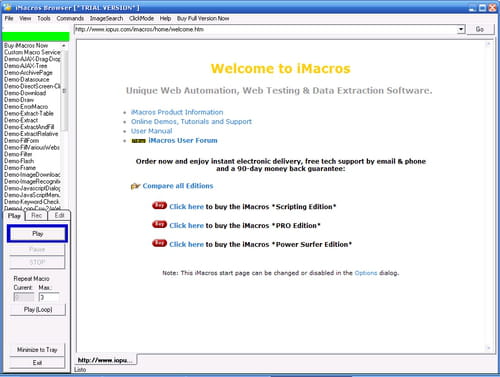Select Demo-ExtractAndFill macro

(x=29, y=127)
